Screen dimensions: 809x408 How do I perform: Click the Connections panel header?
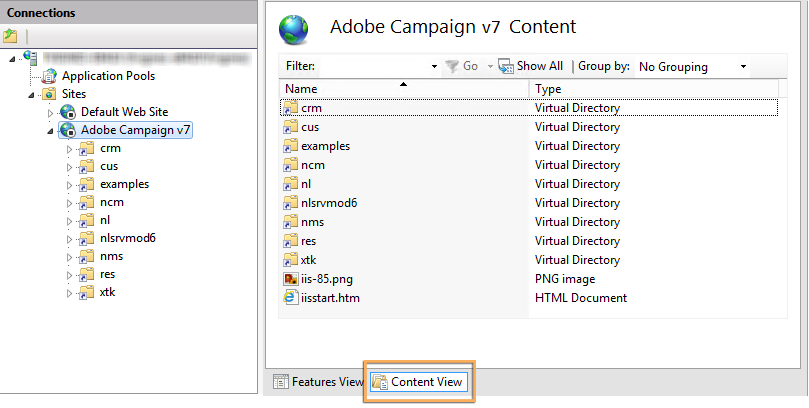click(128, 12)
